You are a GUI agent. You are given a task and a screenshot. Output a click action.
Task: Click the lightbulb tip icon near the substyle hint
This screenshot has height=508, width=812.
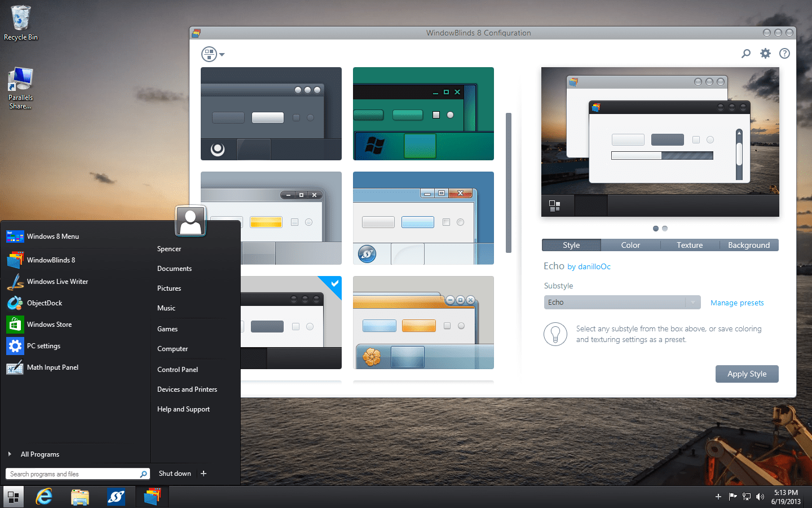click(x=555, y=334)
